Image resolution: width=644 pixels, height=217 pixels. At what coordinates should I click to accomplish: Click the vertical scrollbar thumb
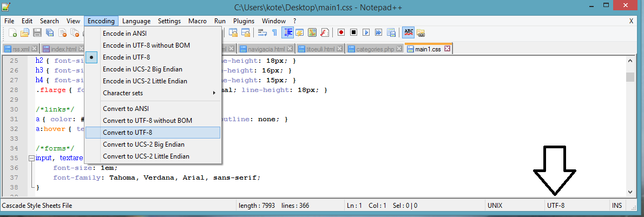pos(630,76)
